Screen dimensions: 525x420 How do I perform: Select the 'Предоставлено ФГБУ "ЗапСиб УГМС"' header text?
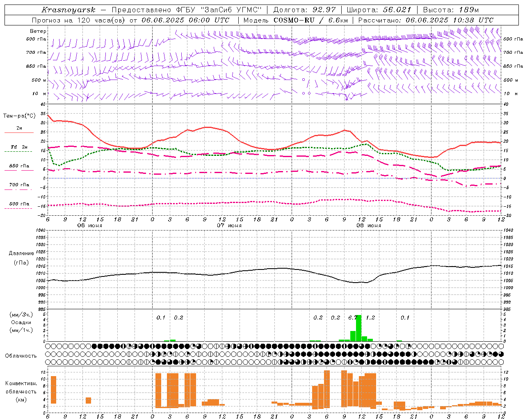pyautogui.click(x=186, y=10)
